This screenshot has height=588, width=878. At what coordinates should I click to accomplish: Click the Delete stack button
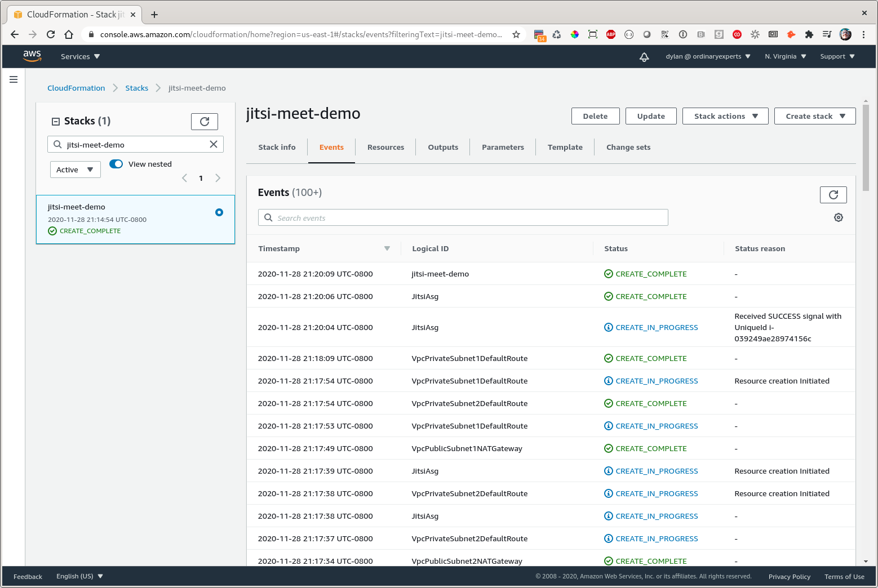[x=595, y=116]
